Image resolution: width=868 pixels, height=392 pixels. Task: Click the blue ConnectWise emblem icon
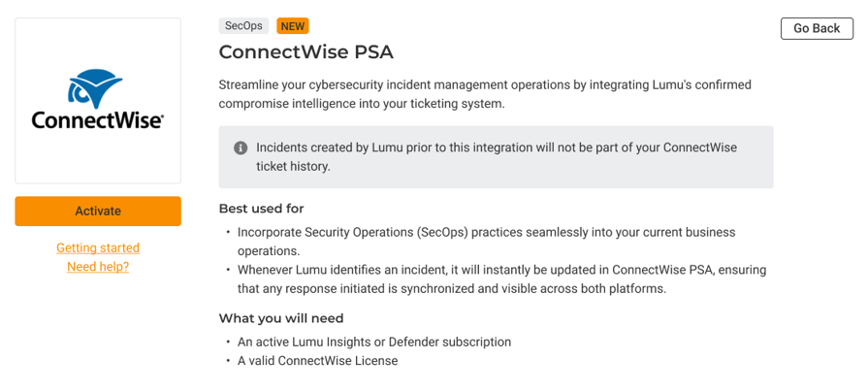tap(97, 88)
